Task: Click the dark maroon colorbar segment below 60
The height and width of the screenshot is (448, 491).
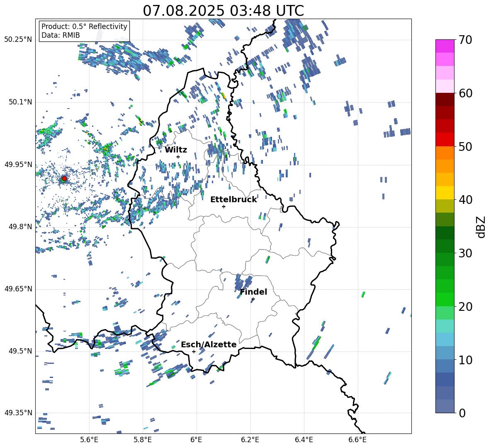Action: click(445, 99)
